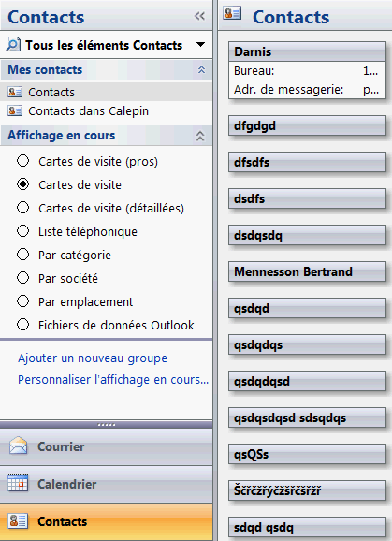This screenshot has width=392, height=541.
Task: Click the Calendrier calendar icon
Action: 18,482
